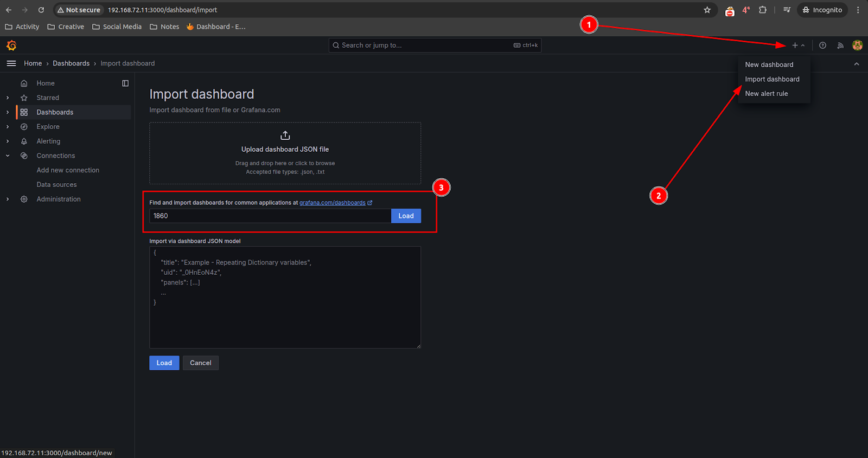Click the Dashboards grid icon in sidebar

click(x=24, y=112)
